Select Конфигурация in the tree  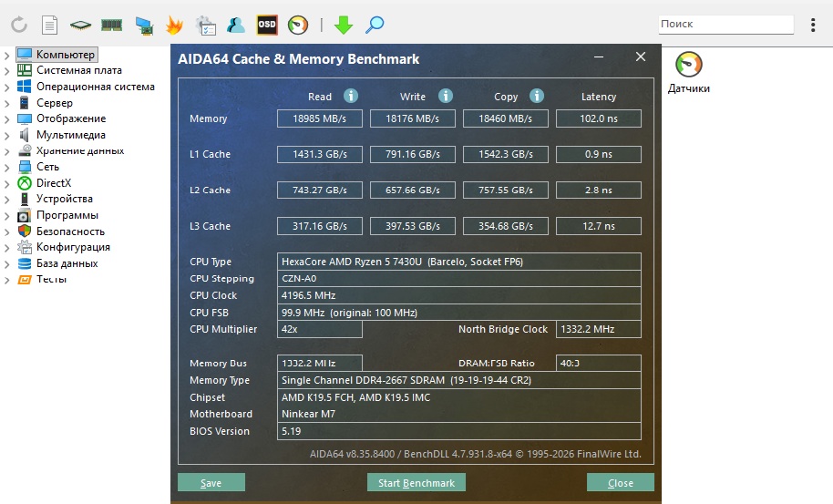pyautogui.click(x=73, y=247)
